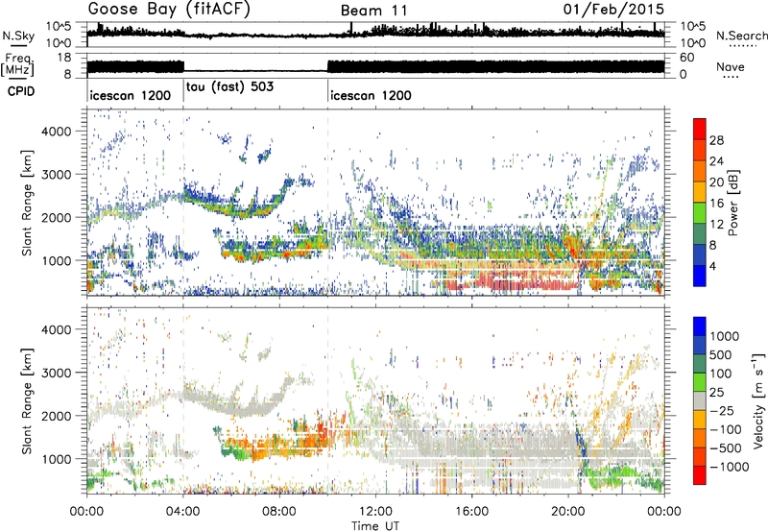Image resolution: width=768 pixels, height=532 pixels.
Task: Click the '12:00' time axis label
Action: click(375, 512)
